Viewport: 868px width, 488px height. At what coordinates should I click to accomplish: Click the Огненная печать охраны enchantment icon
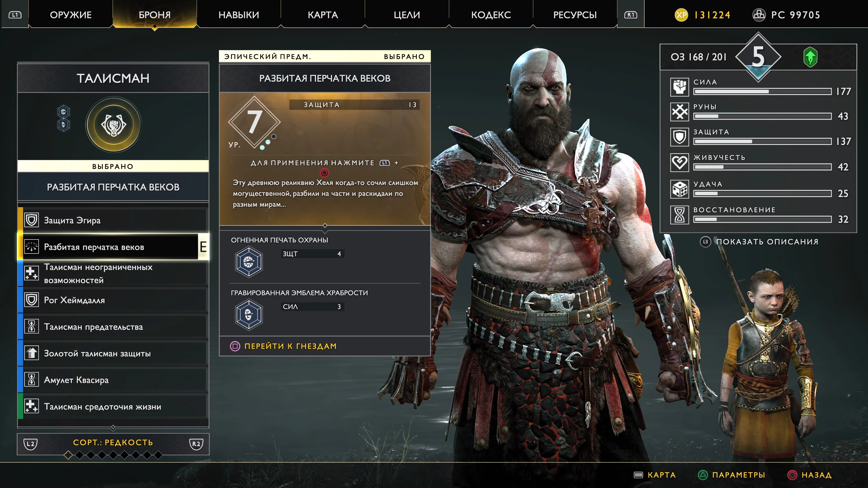[249, 262]
